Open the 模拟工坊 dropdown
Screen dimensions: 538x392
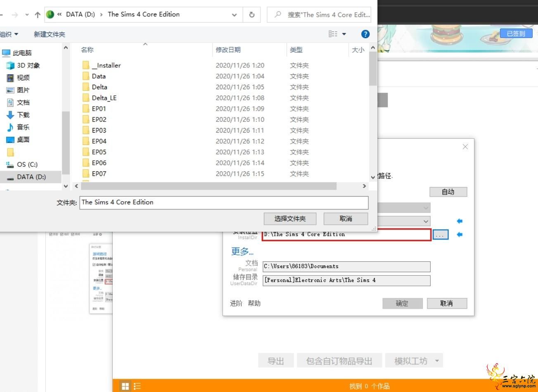tap(414, 361)
